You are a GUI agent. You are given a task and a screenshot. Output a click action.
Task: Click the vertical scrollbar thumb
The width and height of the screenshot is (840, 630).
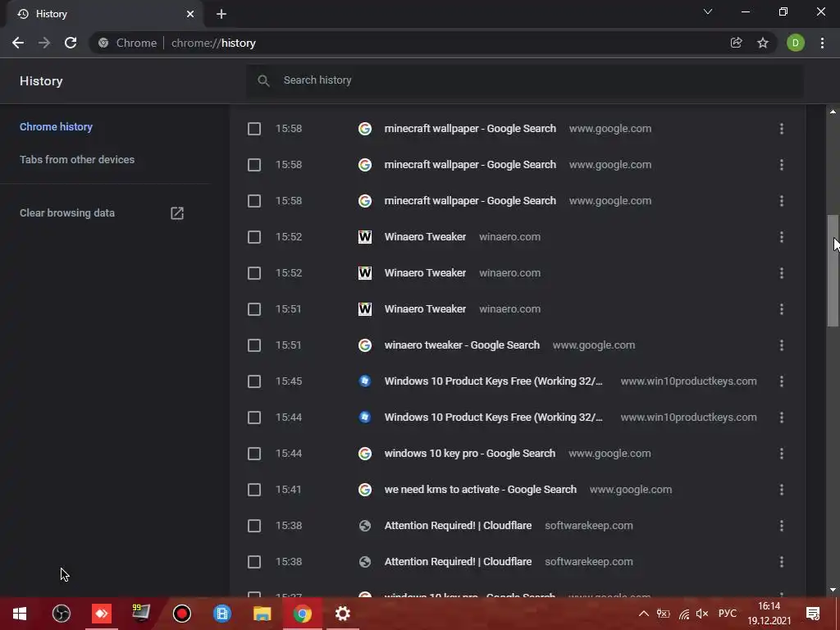pos(833,271)
